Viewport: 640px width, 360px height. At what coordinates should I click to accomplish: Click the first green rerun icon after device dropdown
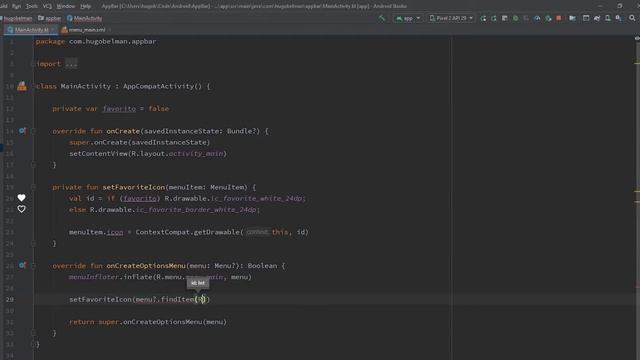pos(483,18)
